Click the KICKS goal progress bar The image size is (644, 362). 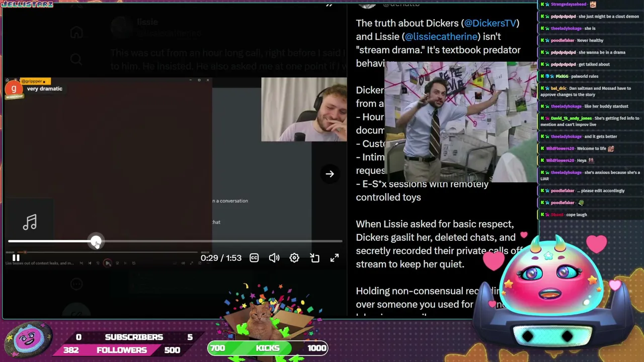[x=268, y=348]
